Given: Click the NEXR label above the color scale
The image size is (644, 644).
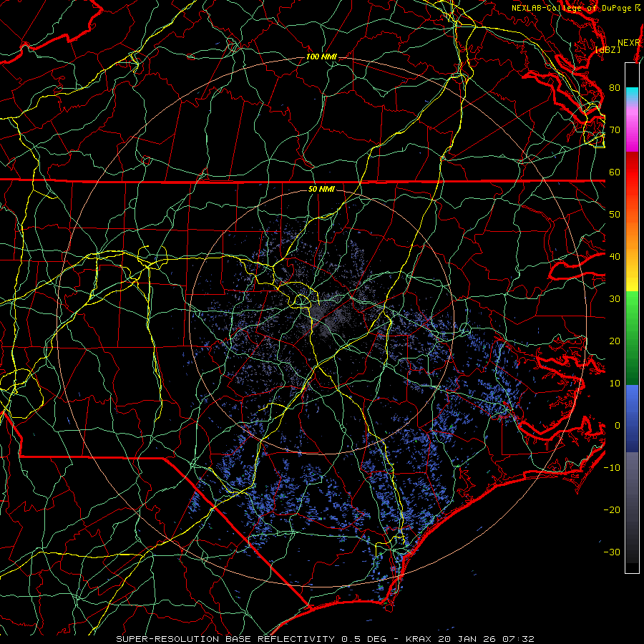Looking at the screenshot, I should tap(629, 43).
